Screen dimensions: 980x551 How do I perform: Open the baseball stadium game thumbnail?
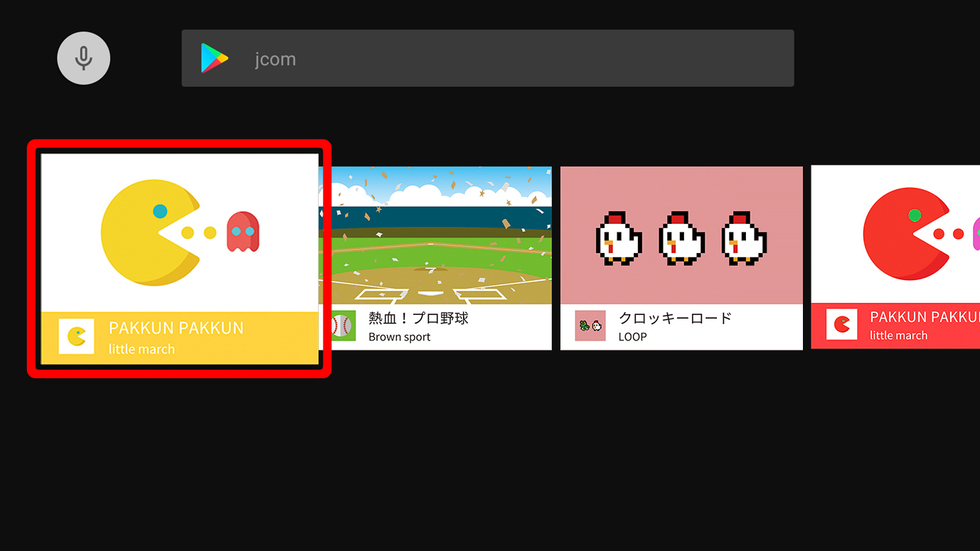[436, 235]
